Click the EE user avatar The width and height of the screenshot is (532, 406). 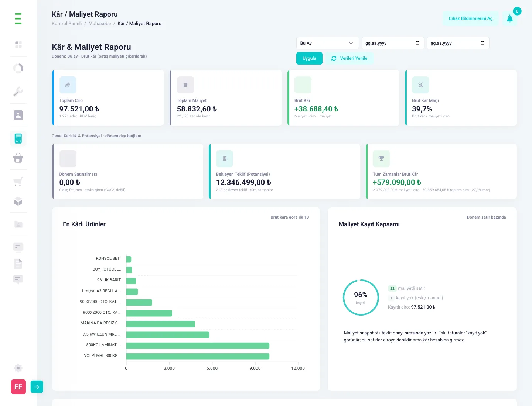(18, 387)
